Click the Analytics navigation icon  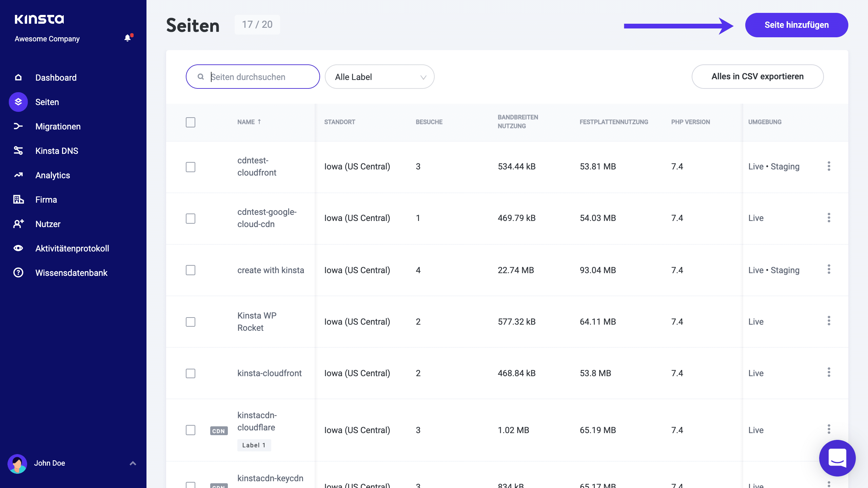pyautogui.click(x=19, y=175)
